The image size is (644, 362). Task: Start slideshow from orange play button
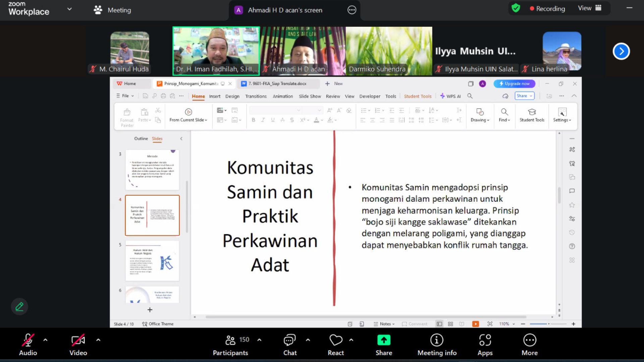475,324
